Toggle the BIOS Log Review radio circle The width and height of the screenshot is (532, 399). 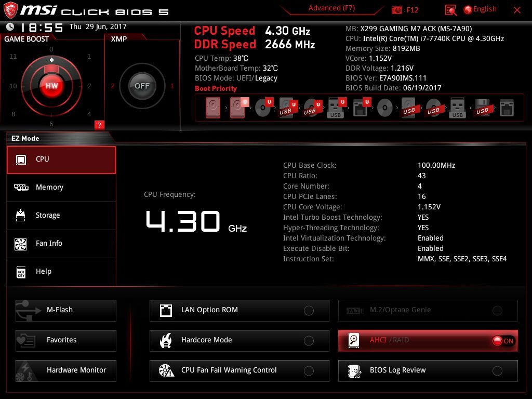click(x=497, y=371)
